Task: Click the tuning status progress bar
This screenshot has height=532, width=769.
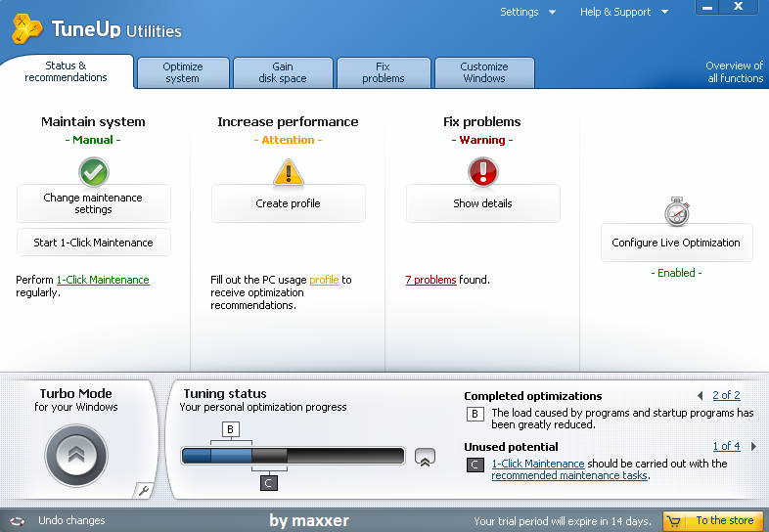Action: (x=293, y=456)
